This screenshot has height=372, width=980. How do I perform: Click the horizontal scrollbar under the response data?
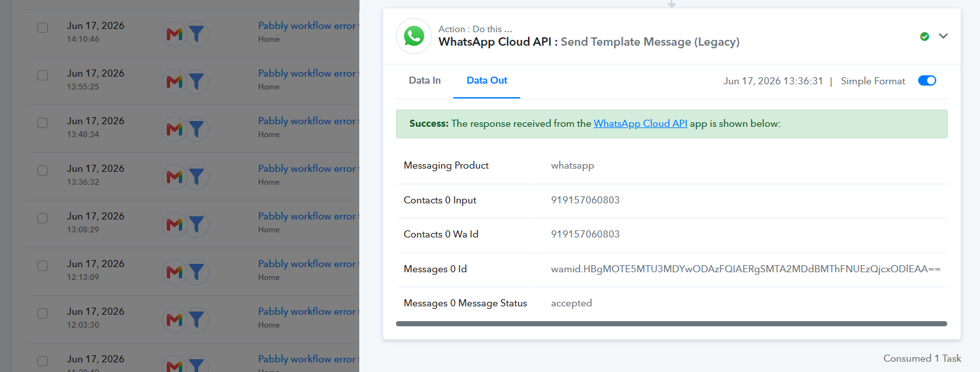click(672, 324)
